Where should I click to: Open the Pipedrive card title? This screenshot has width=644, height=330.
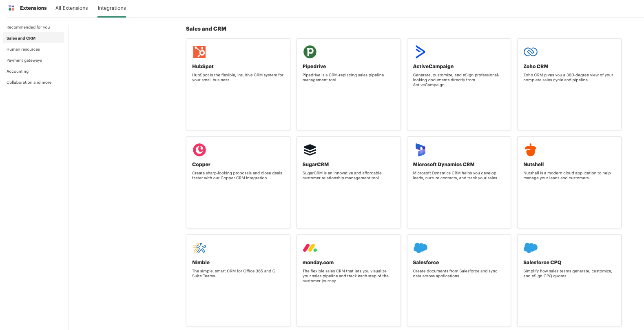pos(314,67)
